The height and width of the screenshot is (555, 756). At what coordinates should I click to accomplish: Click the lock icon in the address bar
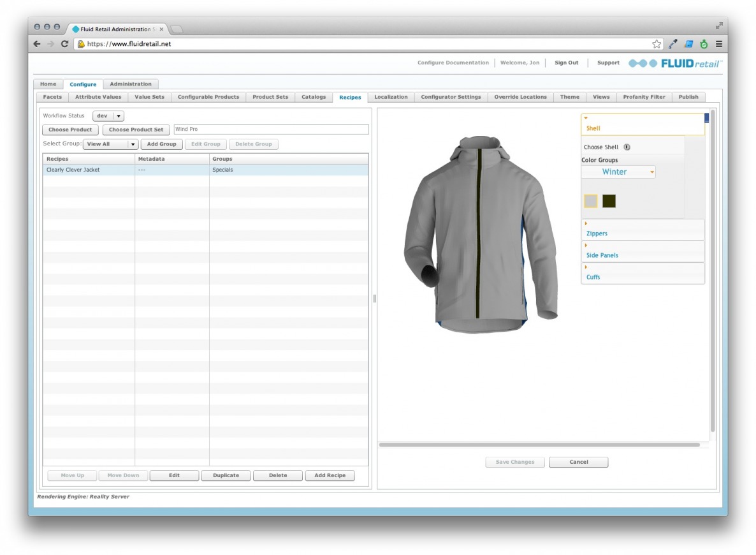click(x=80, y=43)
